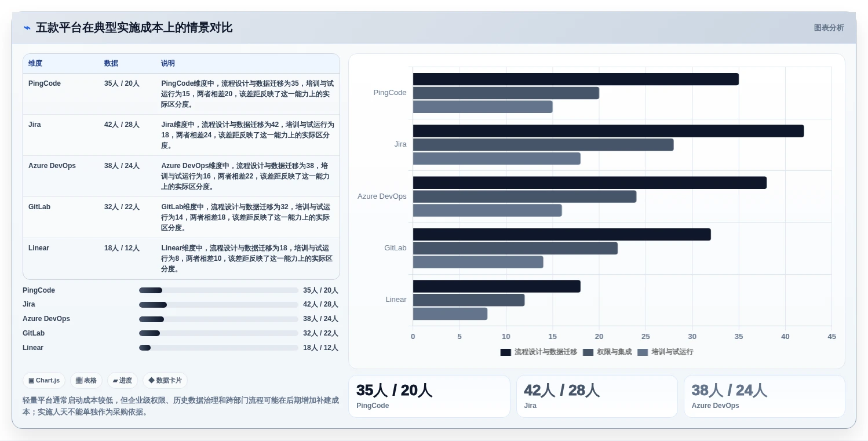Click the Azure DevOps y-axis label in chart
The width and height of the screenshot is (868, 441).
click(x=382, y=196)
